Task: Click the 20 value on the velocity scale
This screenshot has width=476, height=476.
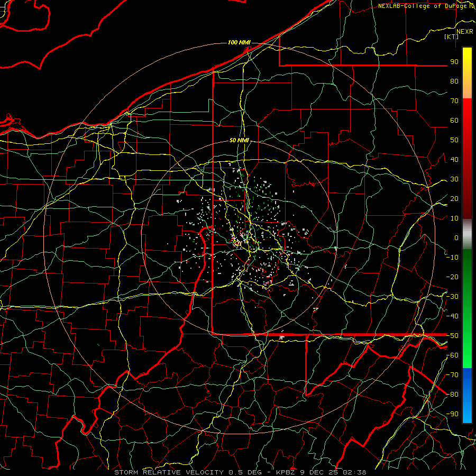Action: 454,199
